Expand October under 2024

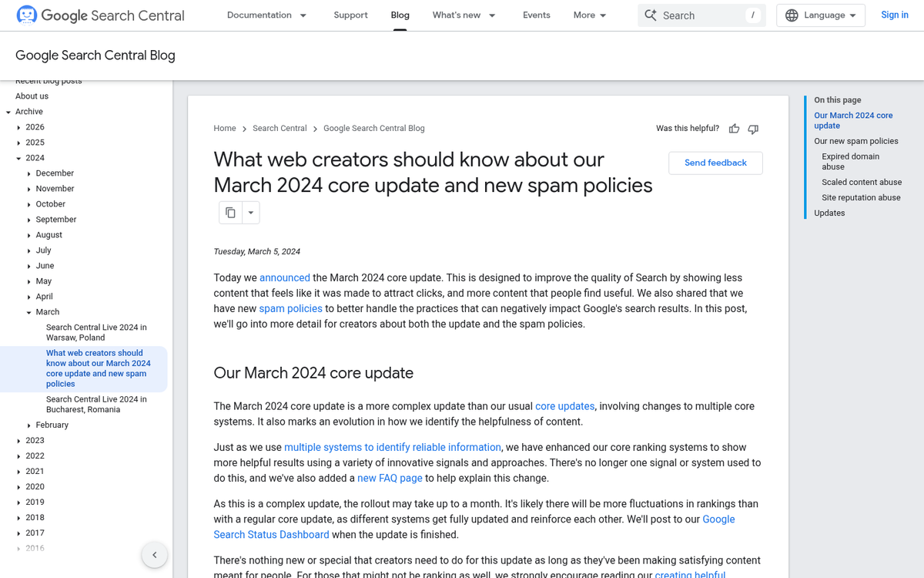29,204
